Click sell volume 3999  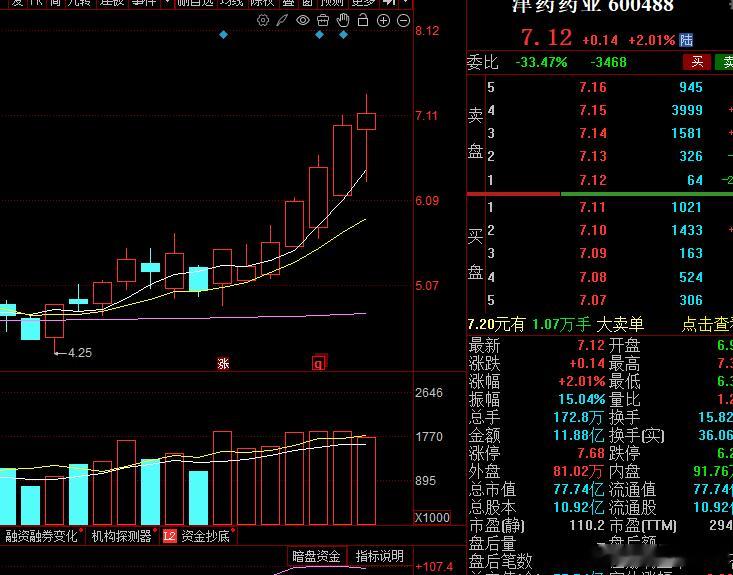(687, 110)
